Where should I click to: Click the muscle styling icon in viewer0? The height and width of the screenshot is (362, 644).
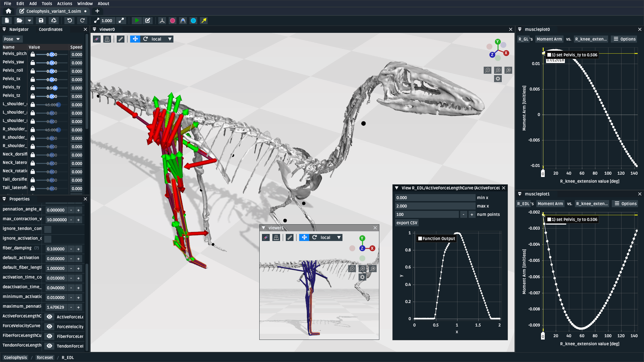pyautogui.click(x=97, y=39)
